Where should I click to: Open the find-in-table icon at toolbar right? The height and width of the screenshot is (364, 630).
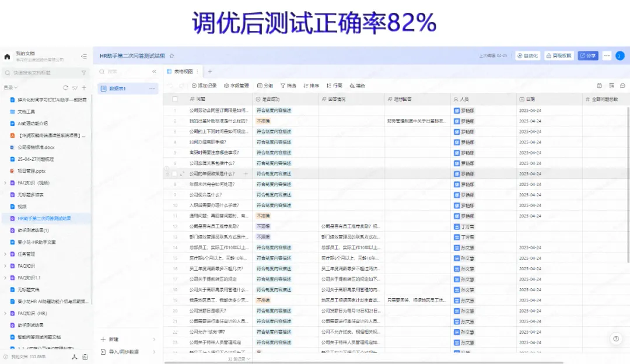coord(611,86)
